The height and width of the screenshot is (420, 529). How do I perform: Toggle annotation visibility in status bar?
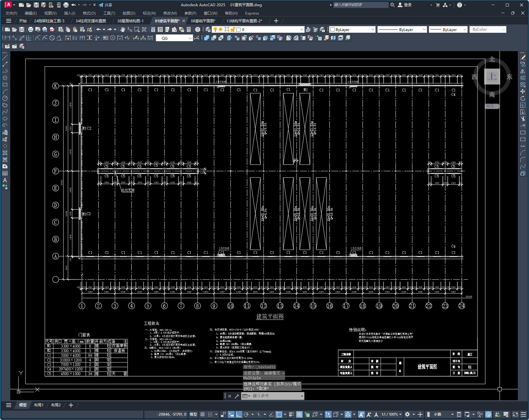pos(361,414)
